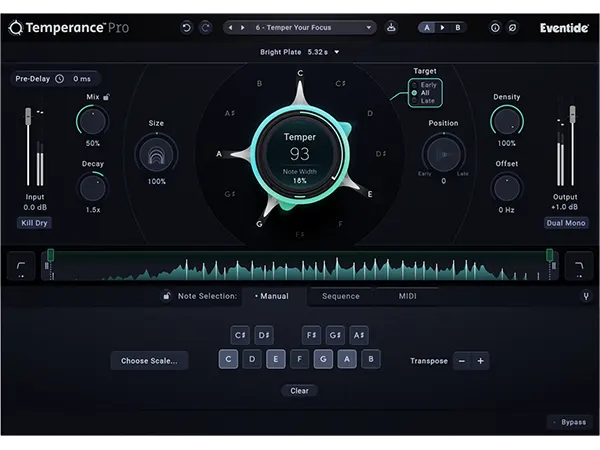Click the Eventide brand logo
This screenshot has height=450, width=600.
pos(564,28)
